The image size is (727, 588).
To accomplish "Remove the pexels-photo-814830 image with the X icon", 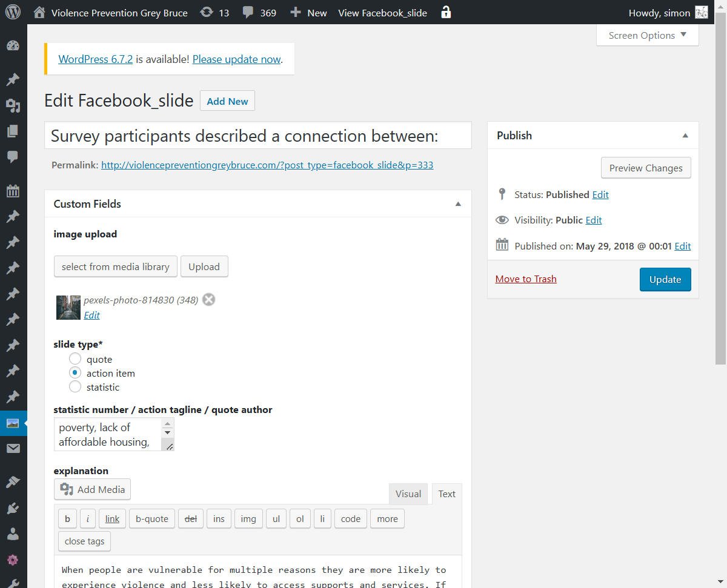I will tap(208, 299).
